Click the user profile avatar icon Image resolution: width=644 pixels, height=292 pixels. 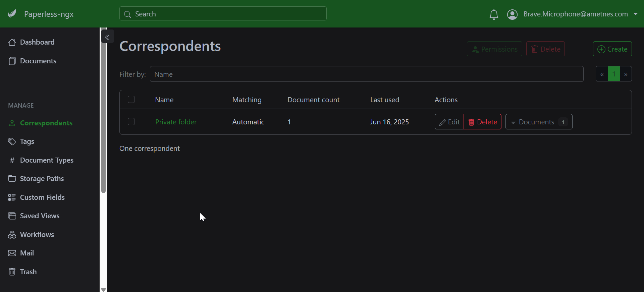pyautogui.click(x=512, y=14)
